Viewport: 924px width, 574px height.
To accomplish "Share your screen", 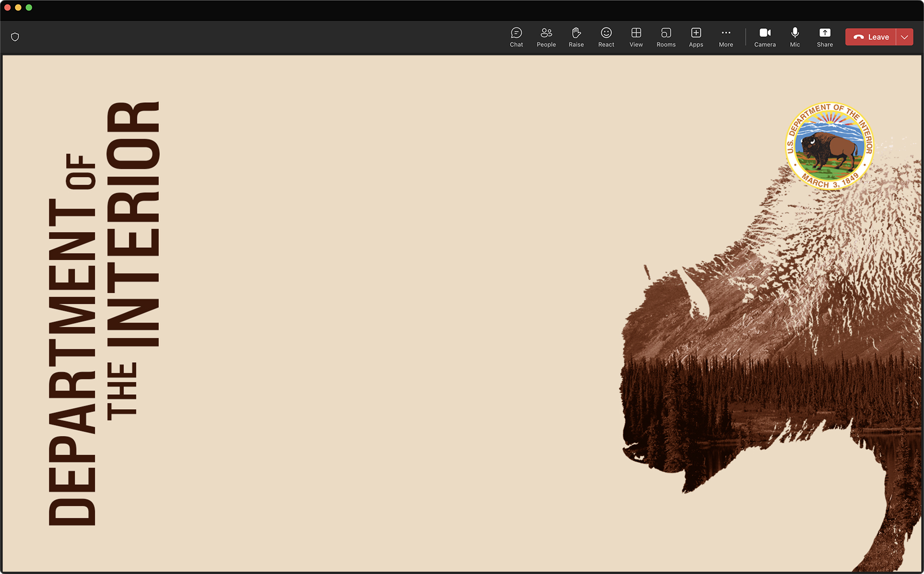I will (825, 37).
